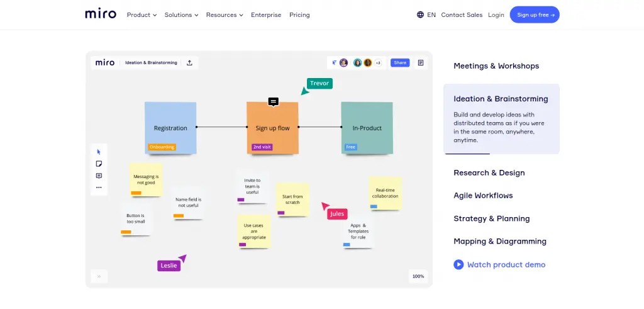Open the globe language icon
The height and width of the screenshot is (309, 644).
420,15
